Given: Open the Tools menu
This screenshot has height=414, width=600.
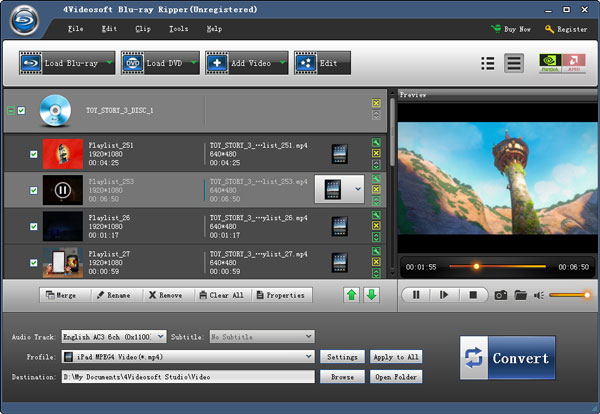Looking at the screenshot, I should (178, 29).
